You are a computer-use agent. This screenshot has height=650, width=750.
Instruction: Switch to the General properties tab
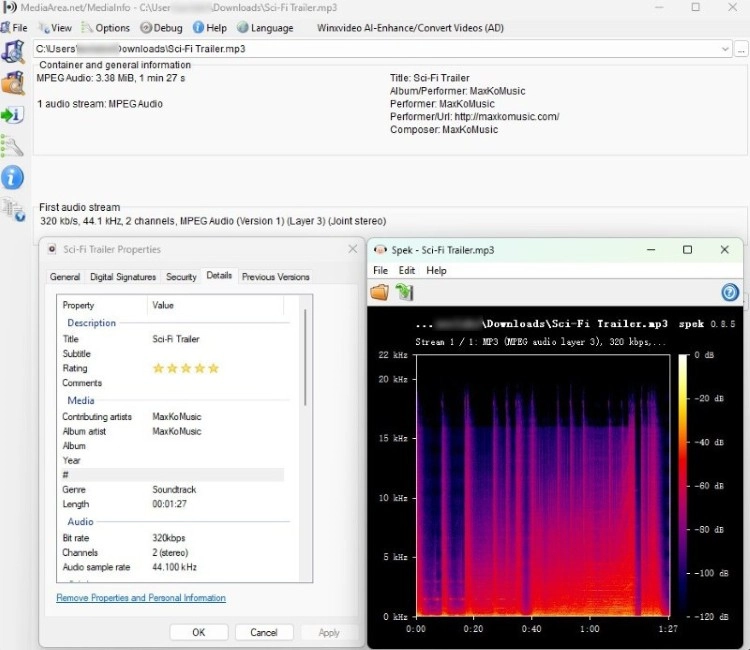click(65, 276)
